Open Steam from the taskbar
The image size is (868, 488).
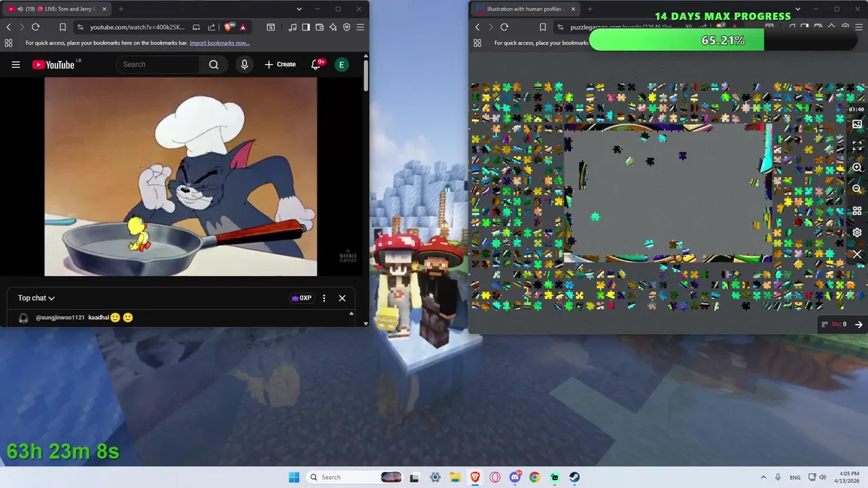pos(574,477)
